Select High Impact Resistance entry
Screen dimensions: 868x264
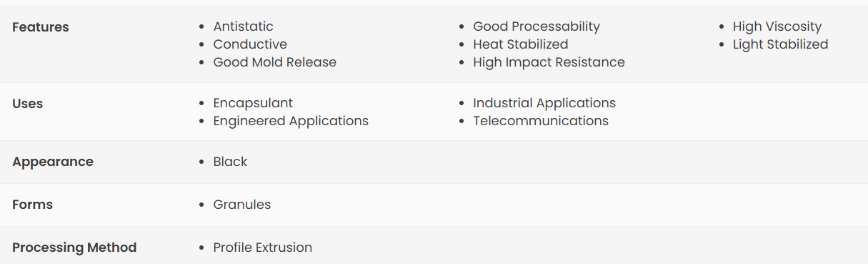549,62
